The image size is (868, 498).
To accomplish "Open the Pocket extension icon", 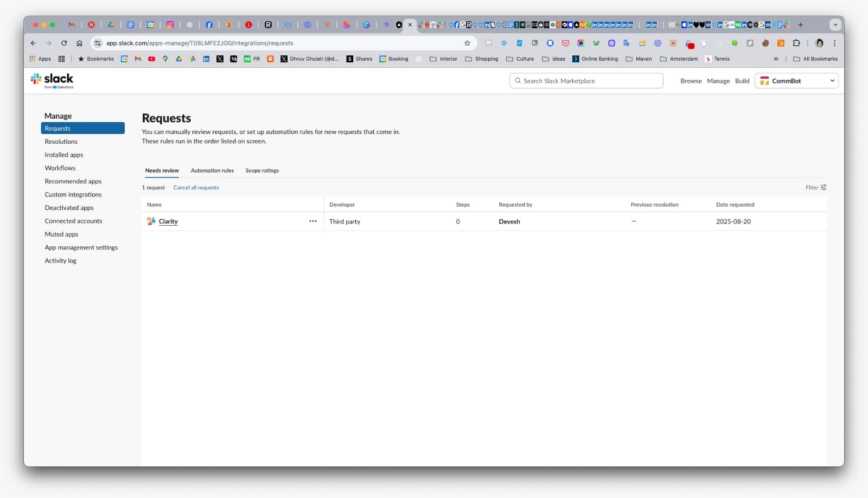I will click(565, 43).
